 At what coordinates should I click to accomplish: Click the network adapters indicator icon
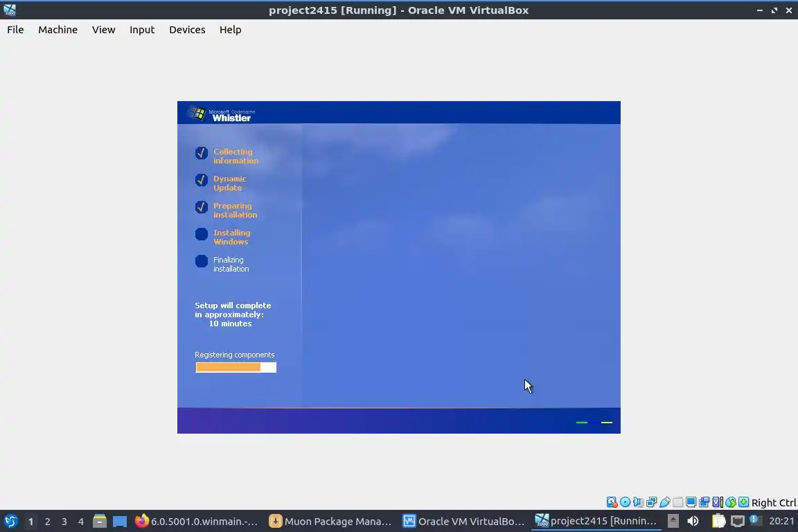(651, 502)
